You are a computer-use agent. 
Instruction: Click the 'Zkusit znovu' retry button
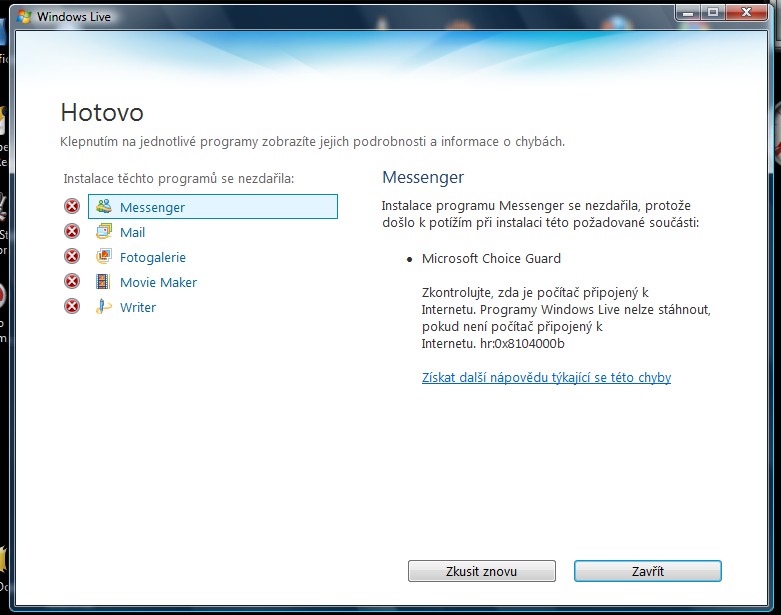(x=482, y=571)
